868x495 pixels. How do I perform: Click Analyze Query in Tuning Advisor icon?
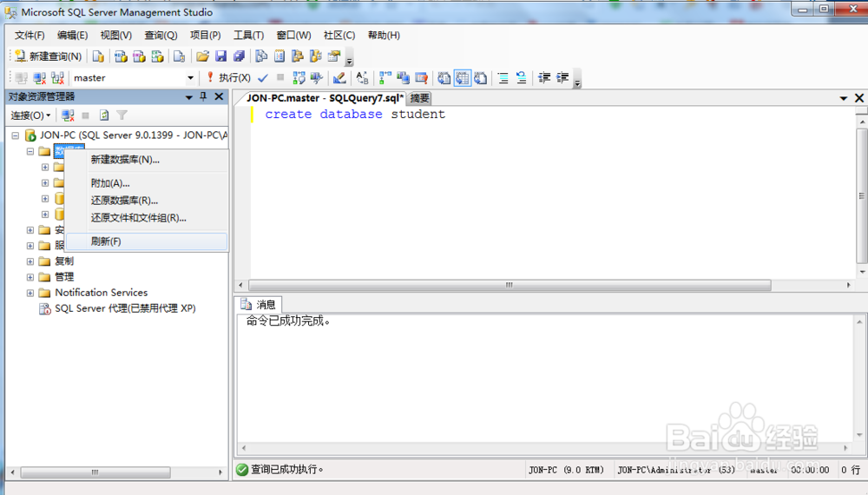[x=317, y=78]
